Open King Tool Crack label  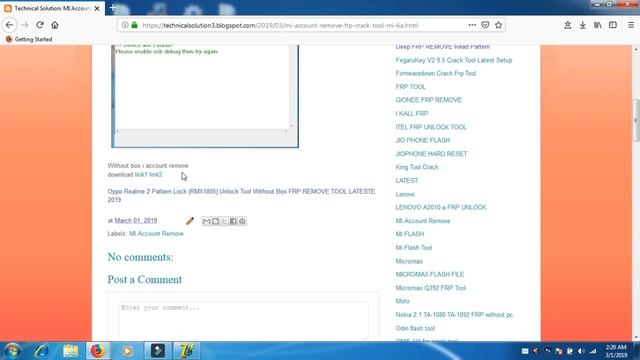pos(417,167)
